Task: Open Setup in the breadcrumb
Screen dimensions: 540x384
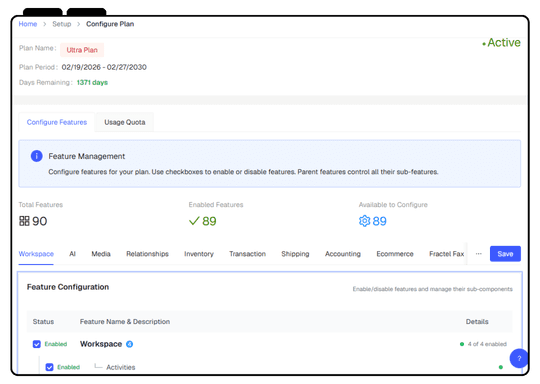Action: click(x=62, y=24)
